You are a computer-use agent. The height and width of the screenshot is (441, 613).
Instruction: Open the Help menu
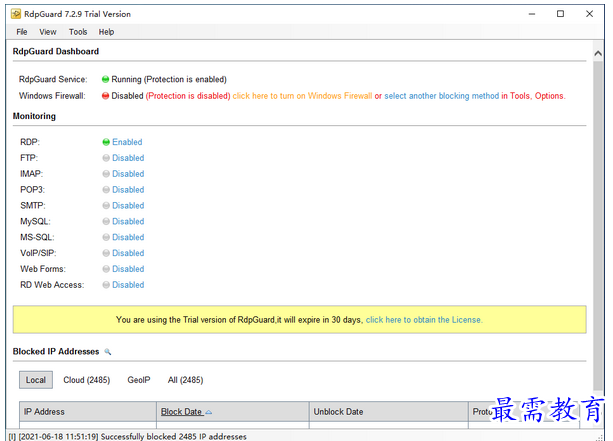[x=106, y=32]
